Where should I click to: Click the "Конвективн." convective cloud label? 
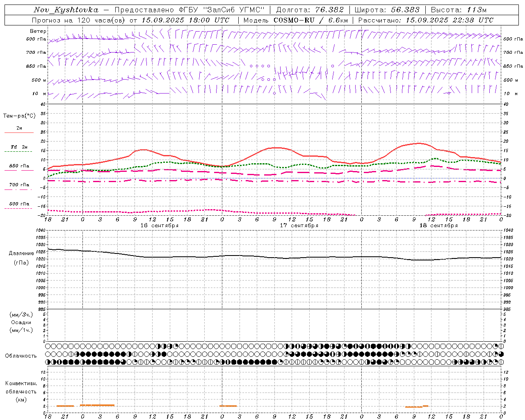coord(21,383)
